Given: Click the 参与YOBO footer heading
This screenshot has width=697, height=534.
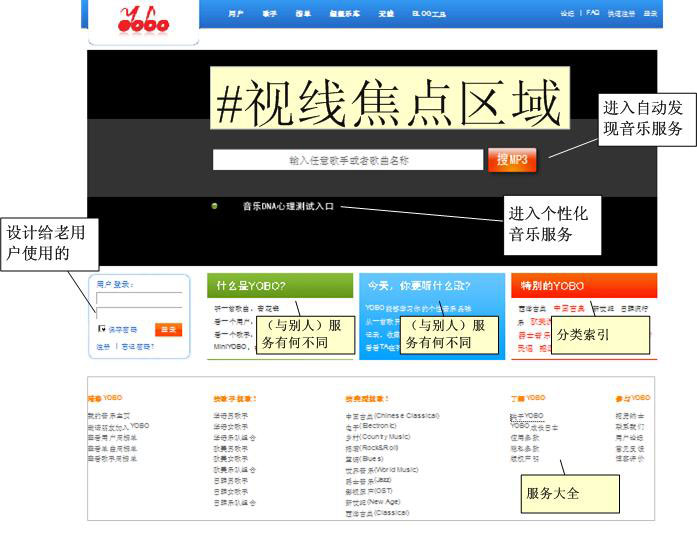Looking at the screenshot, I should point(633,398).
